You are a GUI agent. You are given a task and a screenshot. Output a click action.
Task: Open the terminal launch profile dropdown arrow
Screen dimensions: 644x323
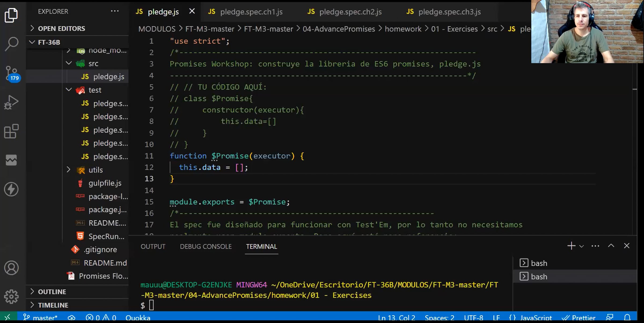point(581,246)
